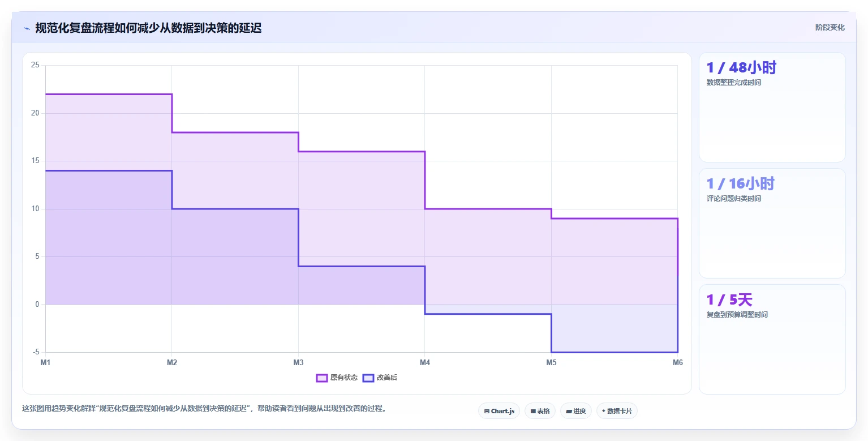This screenshot has width=868, height=441.
Task: Click the M1 x-axis label
Action: (45, 362)
